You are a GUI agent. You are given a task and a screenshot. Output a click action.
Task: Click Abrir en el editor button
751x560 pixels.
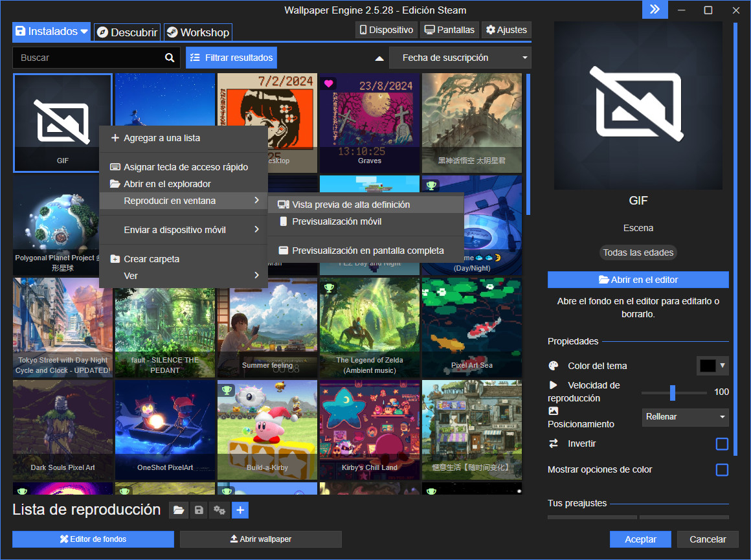tap(638, 280)
